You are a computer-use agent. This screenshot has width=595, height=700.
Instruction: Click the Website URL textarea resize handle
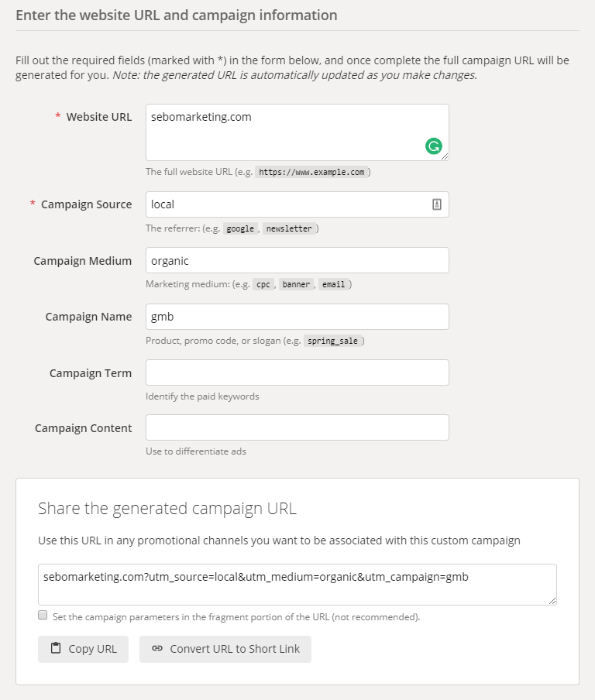click(445, 156)
